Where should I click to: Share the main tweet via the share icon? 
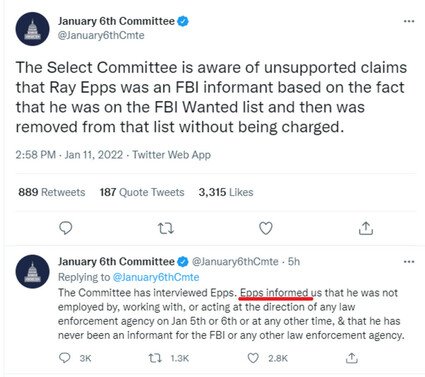[x=365, y=228]
